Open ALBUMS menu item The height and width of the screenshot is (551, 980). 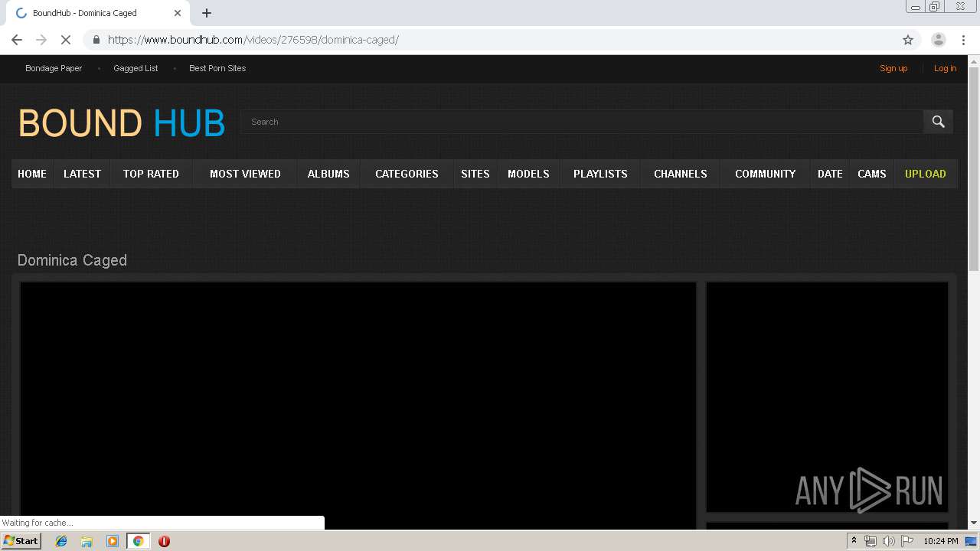click(328, 174)
